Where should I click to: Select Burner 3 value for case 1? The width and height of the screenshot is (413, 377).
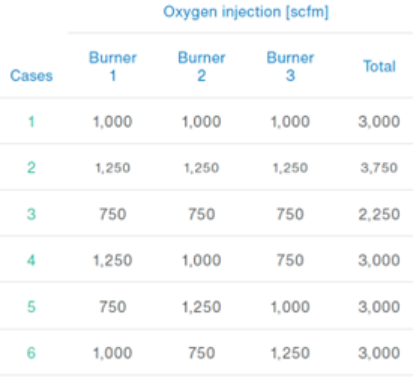point(290,122)
